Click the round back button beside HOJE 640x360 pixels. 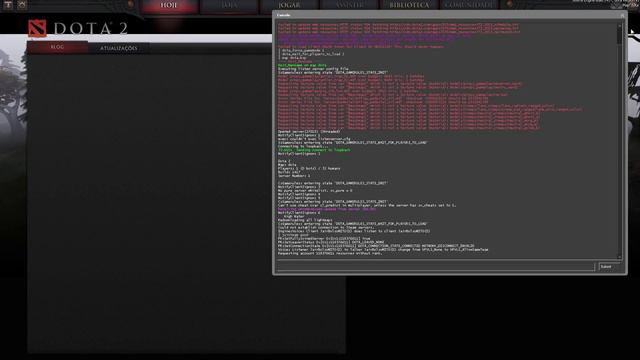(x=131, y=4)
